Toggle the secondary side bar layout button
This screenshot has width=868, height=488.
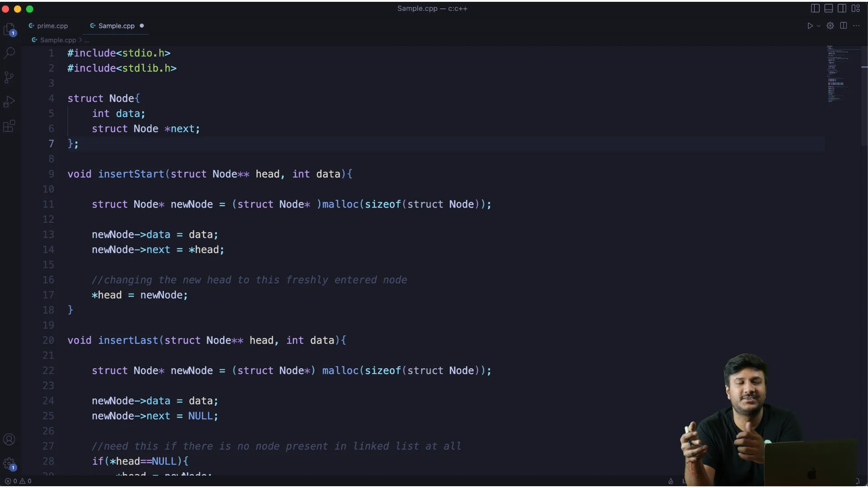point(842,8)
